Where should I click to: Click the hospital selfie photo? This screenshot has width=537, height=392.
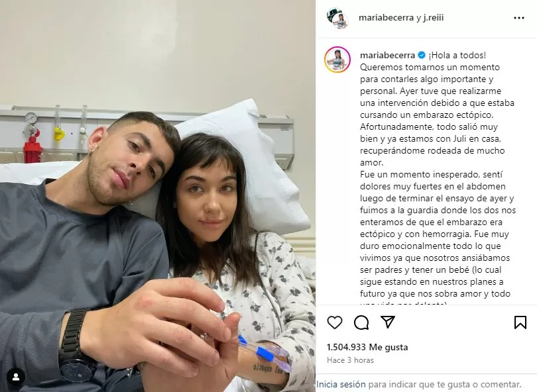coord(158,196)
